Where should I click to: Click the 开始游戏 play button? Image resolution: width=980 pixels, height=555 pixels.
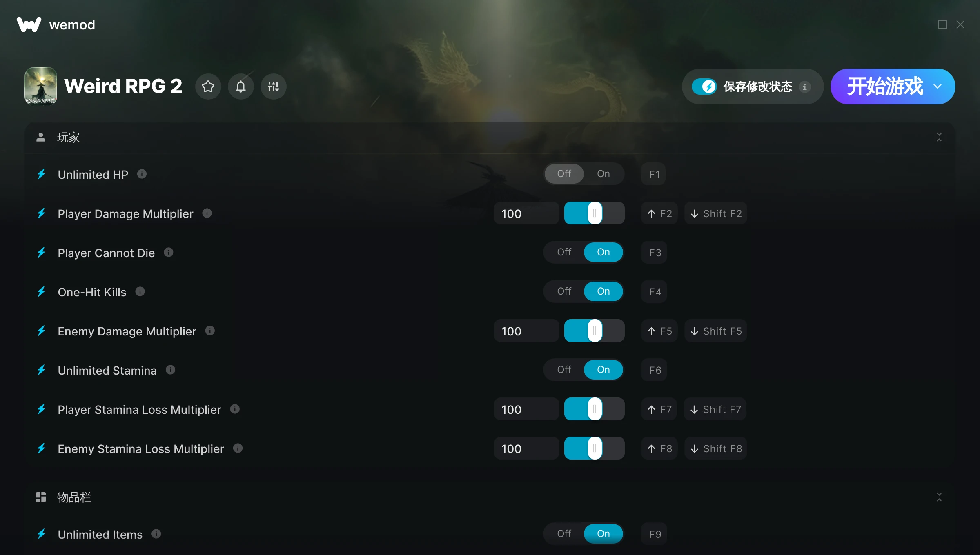pyautogui.click(x=884, y=87)
